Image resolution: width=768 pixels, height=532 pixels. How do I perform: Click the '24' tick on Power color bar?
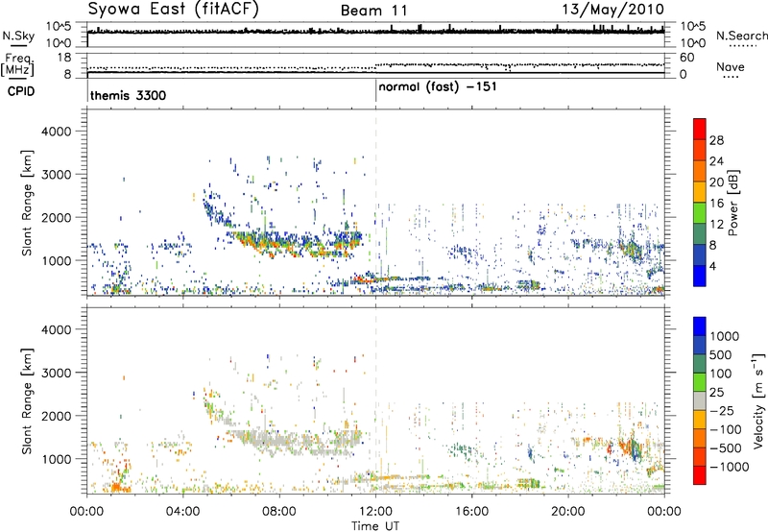tap(716, 161)
